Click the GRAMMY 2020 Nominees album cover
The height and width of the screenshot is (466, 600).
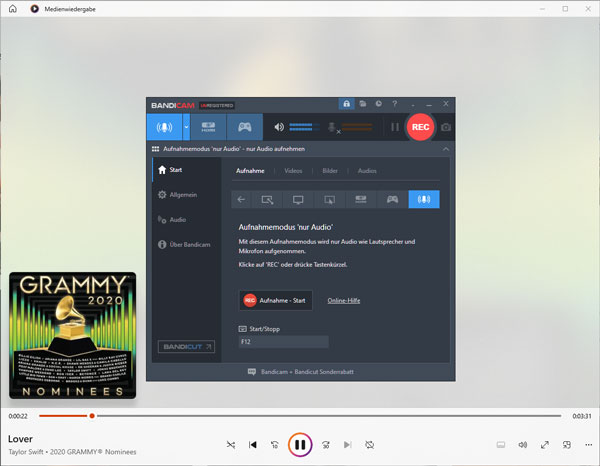tap(73, 335)
